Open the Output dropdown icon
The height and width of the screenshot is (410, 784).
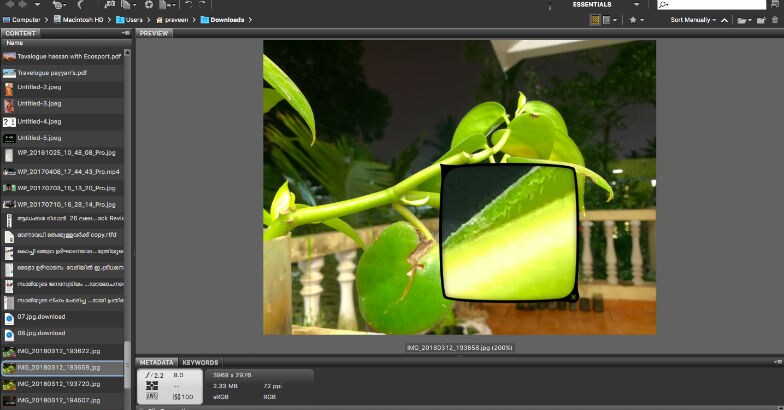coord(168,4)
